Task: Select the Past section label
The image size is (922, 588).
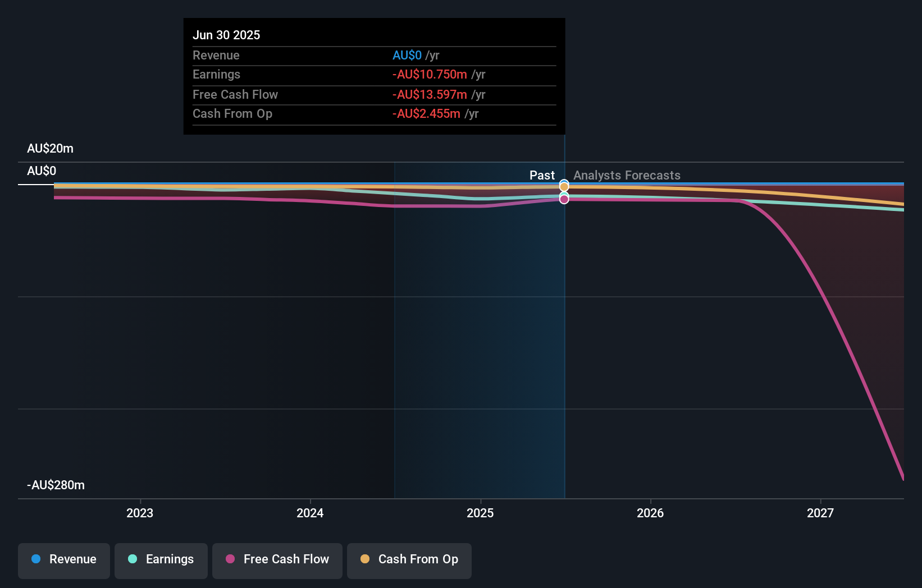Action: [x=542, y=175]
